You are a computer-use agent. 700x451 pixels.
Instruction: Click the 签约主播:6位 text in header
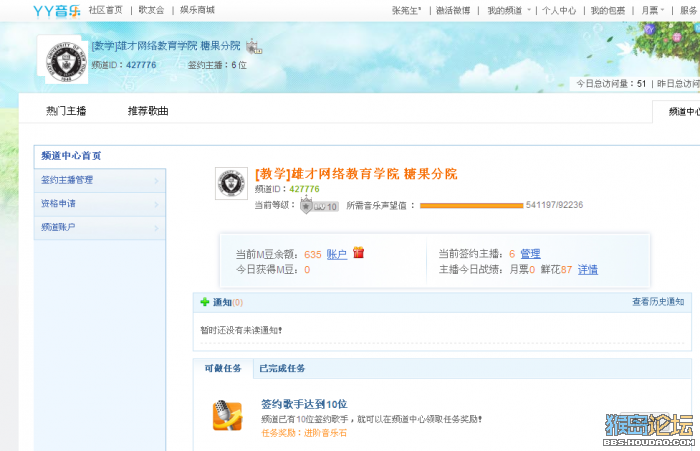217,65
